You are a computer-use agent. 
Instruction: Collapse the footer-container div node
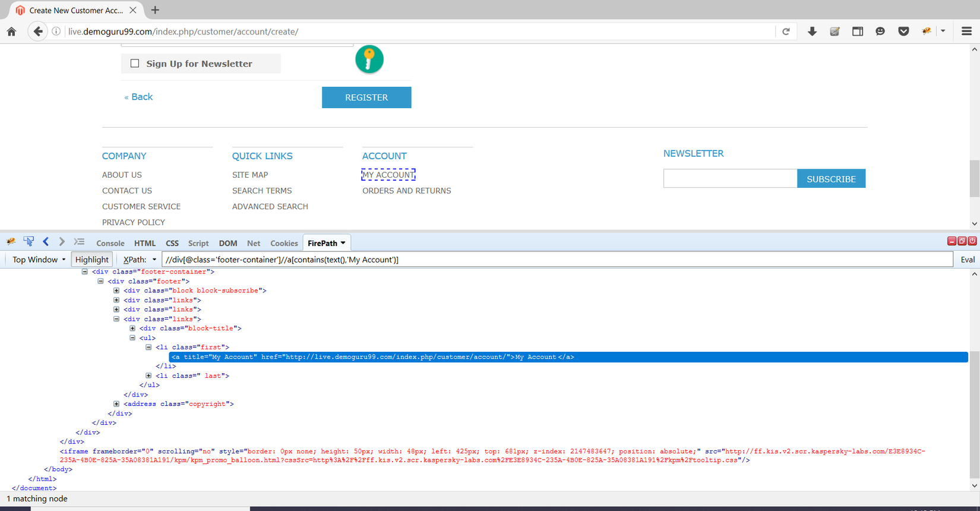[84, 272]
